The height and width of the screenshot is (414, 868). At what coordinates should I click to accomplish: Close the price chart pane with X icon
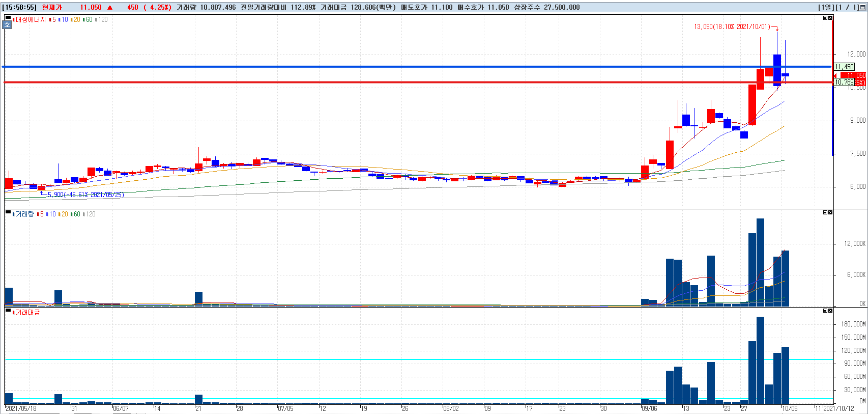click(x=830, y=18)
